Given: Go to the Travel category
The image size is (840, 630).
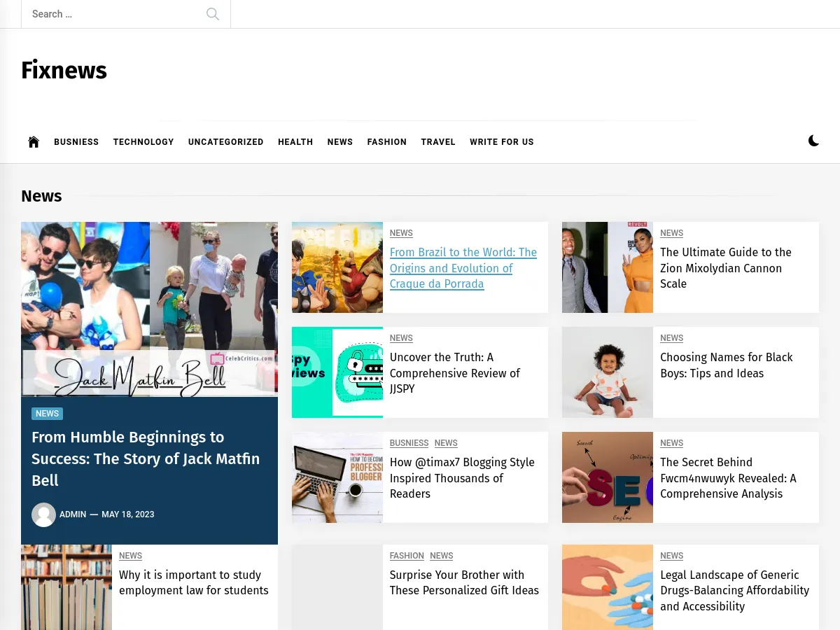Looking at the screenshot, I should coord(438,142).
